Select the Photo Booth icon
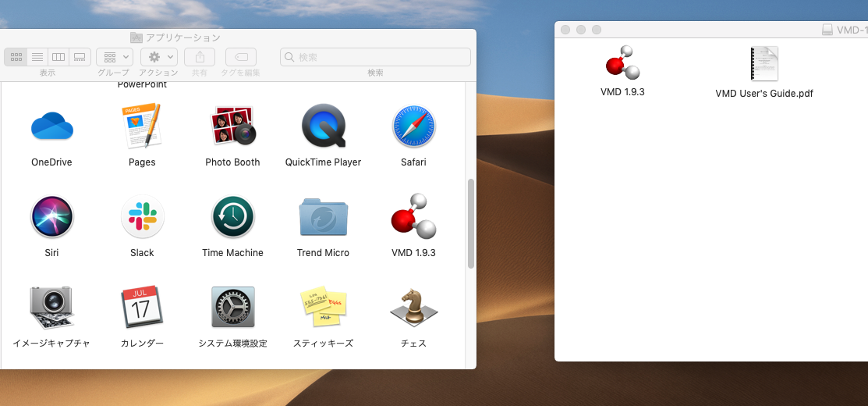 pos(232,126)
